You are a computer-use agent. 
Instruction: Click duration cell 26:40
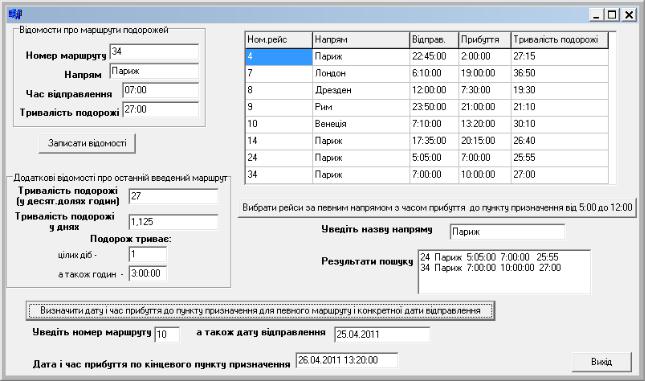click(559, 141)
